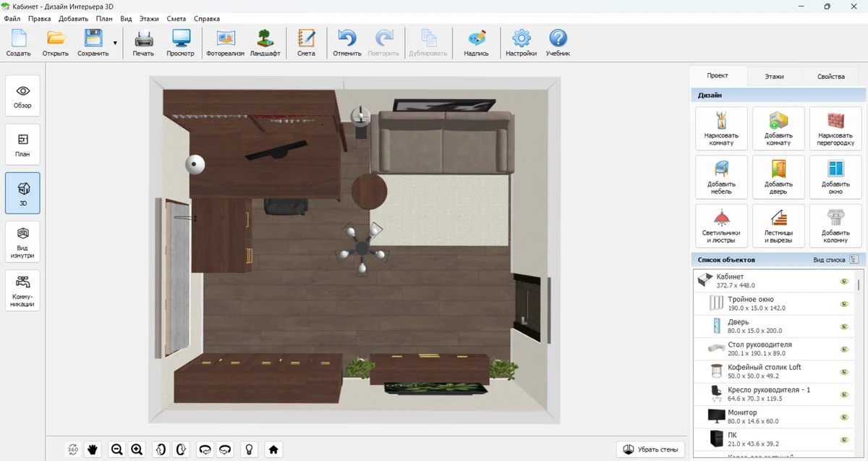Open the Этажи menu in menu bar
This screenshot has height=461, width=868.
149,19
